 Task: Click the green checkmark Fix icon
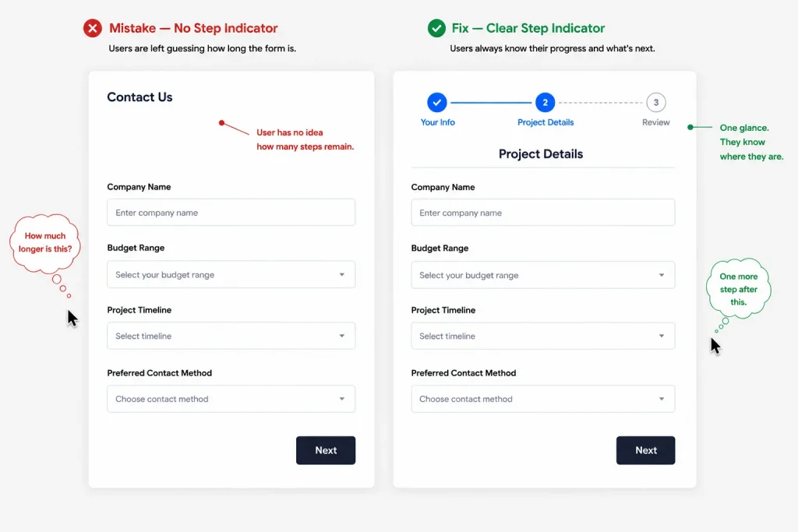coord(436,28)
